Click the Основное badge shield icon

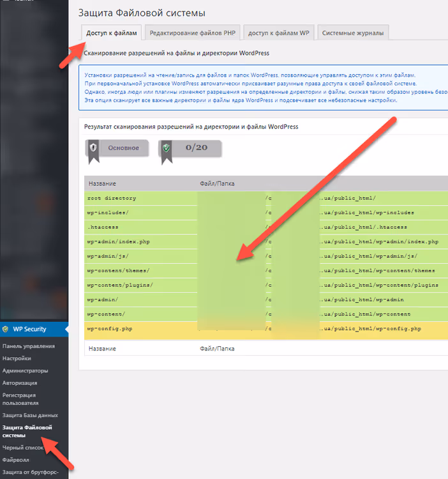click(93, 148)
